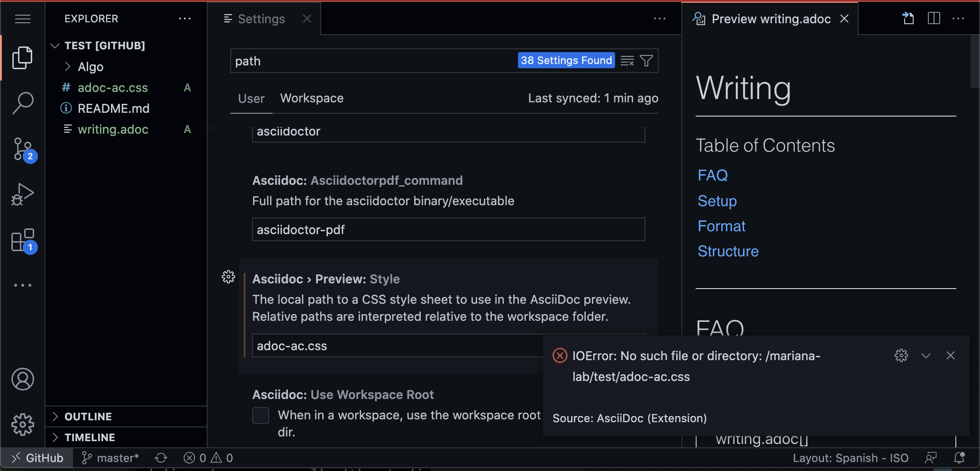Image resolution: width=980 pixels, height=471 pixels.
Task: Open the Run and Debug view
Action: [22, 194]
